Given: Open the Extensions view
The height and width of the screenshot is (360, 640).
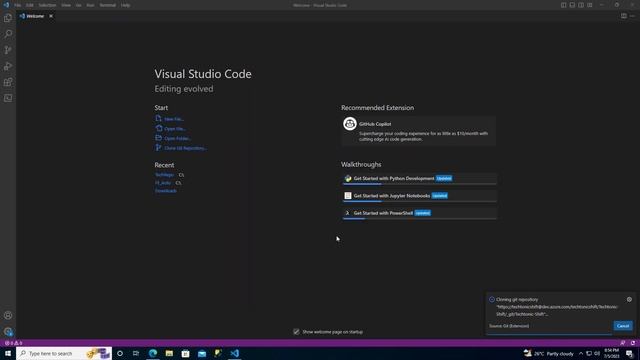Looking at the screenshot, I should tap(8, 82).
